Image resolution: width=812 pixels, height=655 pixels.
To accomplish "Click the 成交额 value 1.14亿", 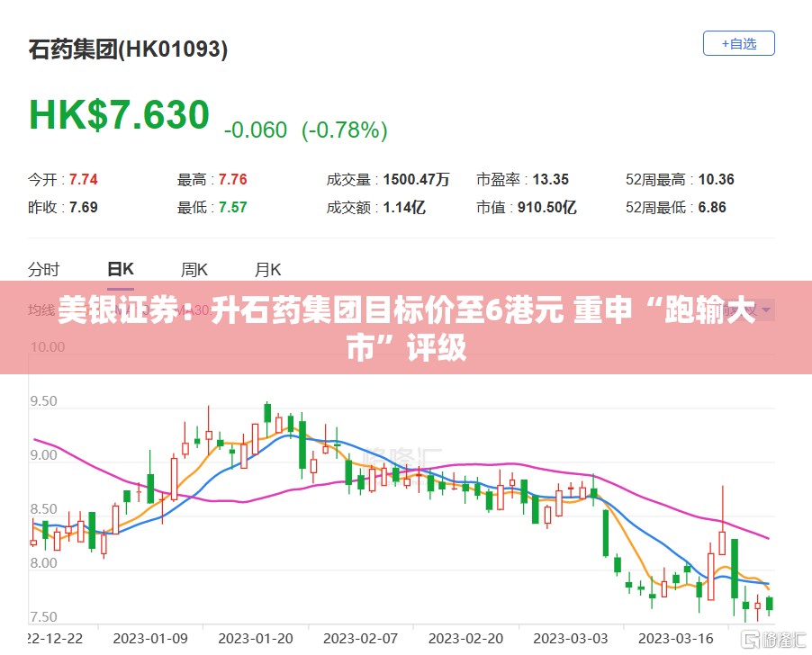I will tap(404, 208).
